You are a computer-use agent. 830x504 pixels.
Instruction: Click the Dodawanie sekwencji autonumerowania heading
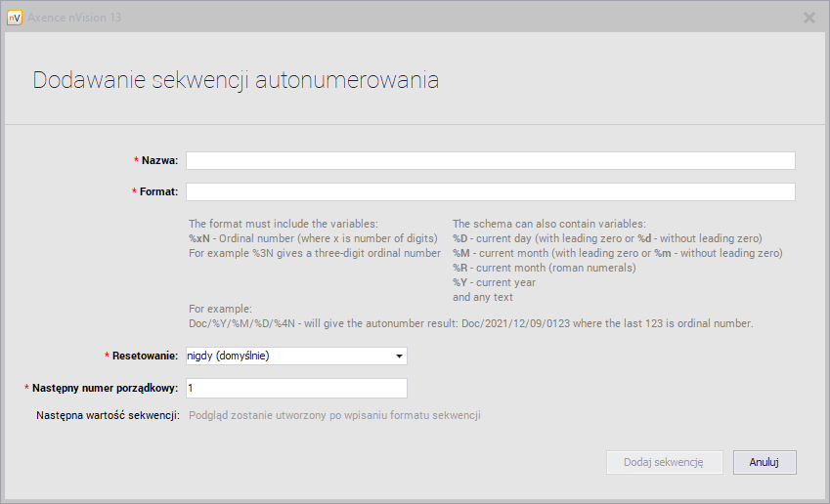(x=236, y=81)
